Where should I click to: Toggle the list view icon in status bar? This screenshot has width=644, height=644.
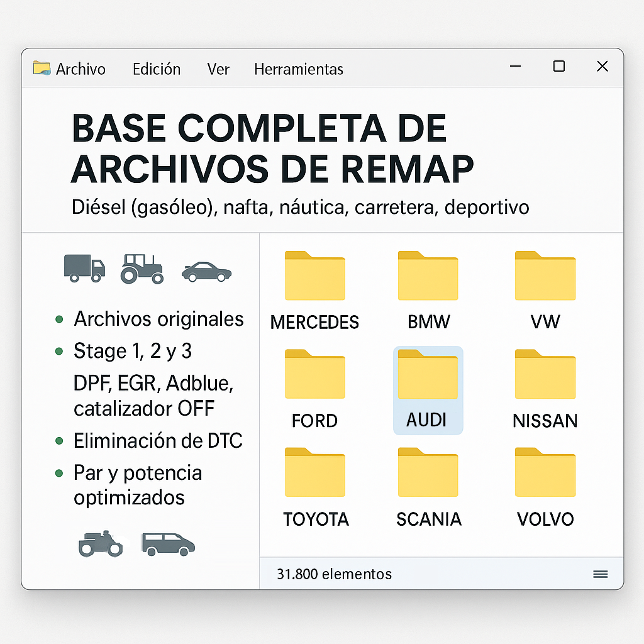coord(601,574)
